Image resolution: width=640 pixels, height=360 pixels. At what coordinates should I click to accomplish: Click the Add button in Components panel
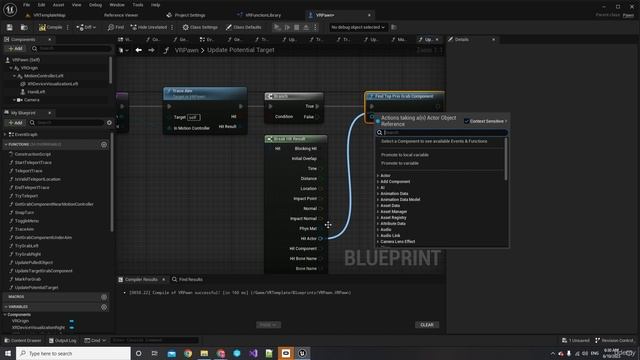coord(16,49)
